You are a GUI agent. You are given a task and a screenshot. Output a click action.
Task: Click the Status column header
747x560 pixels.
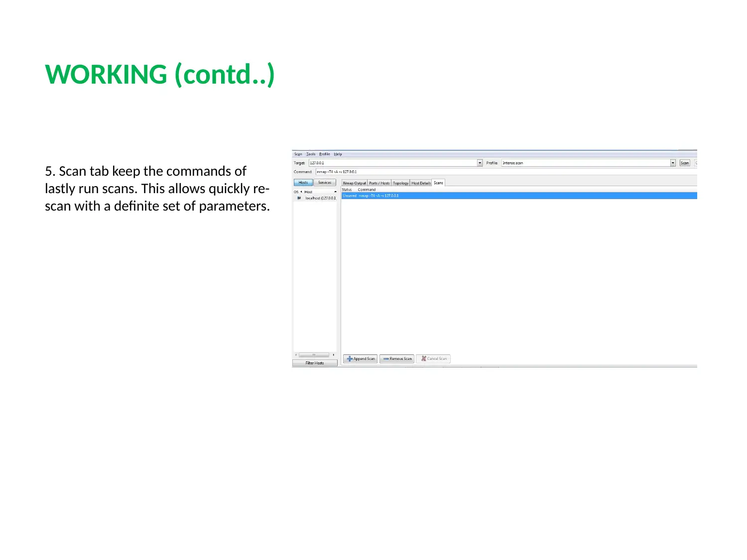point(347,190)
